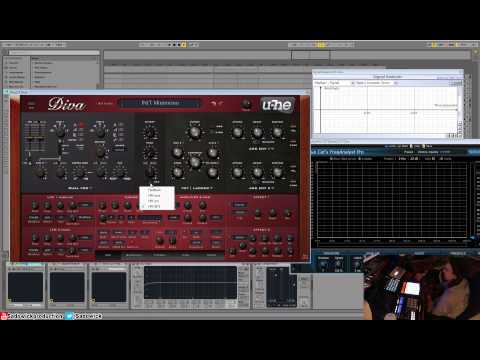Click the first LFO 1 knob
The width and height of the screenshot is (480, 360).
point(35,205)
